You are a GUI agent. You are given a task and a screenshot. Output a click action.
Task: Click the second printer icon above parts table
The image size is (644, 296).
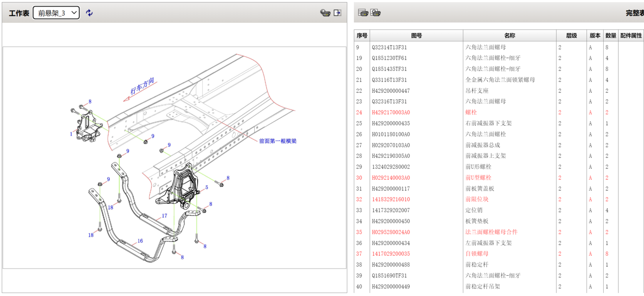(376, 13)
